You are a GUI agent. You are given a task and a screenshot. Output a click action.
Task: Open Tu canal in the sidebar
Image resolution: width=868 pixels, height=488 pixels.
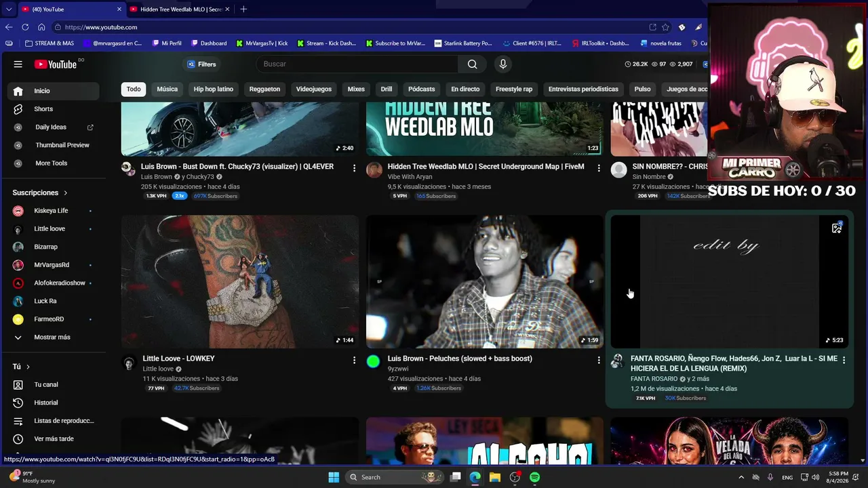(x=53, y=385)
